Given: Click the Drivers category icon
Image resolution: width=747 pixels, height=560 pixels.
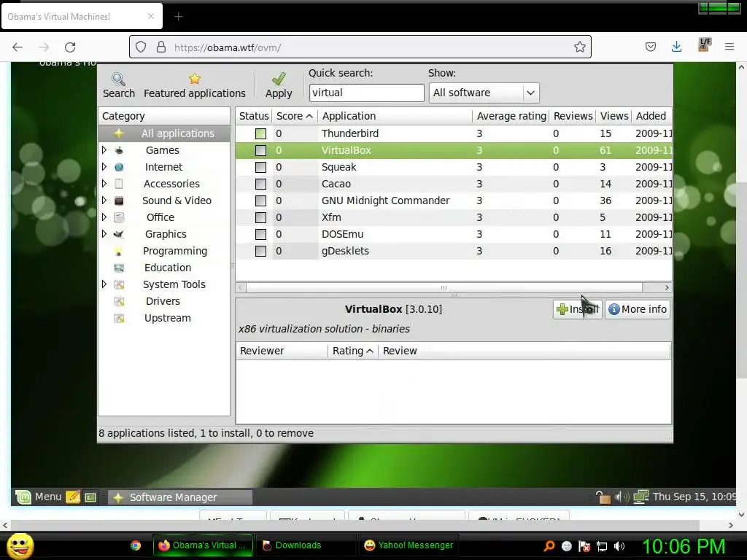Looking at the screenshot, I should tap(119, 301).
